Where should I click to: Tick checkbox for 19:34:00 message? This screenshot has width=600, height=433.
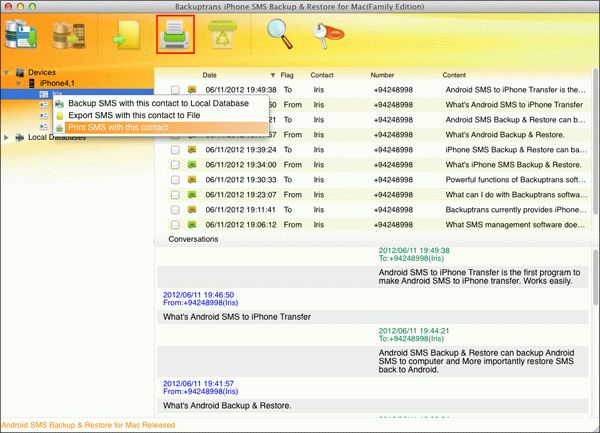(x=175, y=165)
